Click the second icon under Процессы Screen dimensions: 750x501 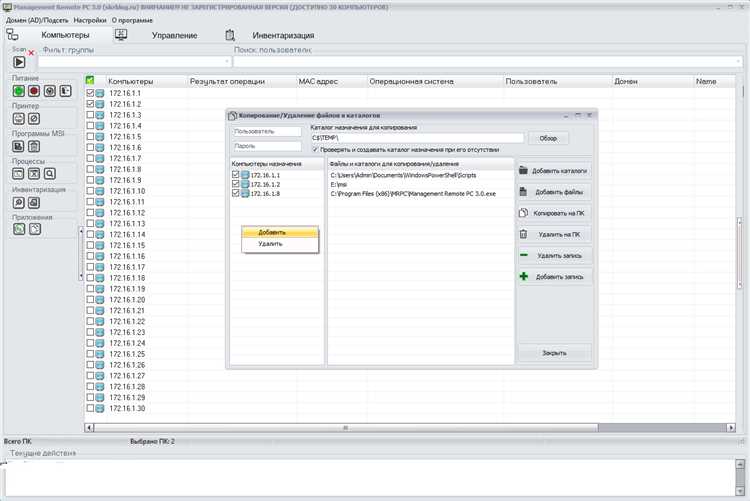pos(33,174)
